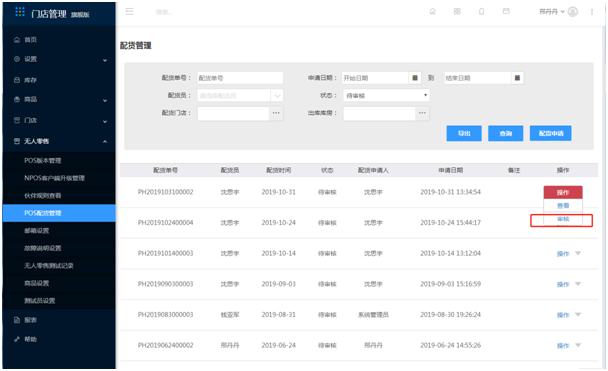Click the 配货门店 input field
Image resolution: width=608 pixels, height=371 pixels.
click(x=233, y=113)
